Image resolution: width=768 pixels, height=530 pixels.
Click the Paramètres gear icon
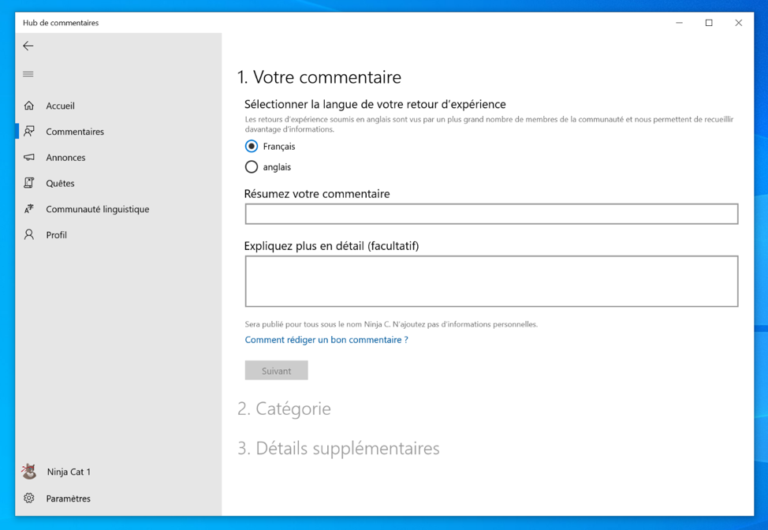click(29, 498)
